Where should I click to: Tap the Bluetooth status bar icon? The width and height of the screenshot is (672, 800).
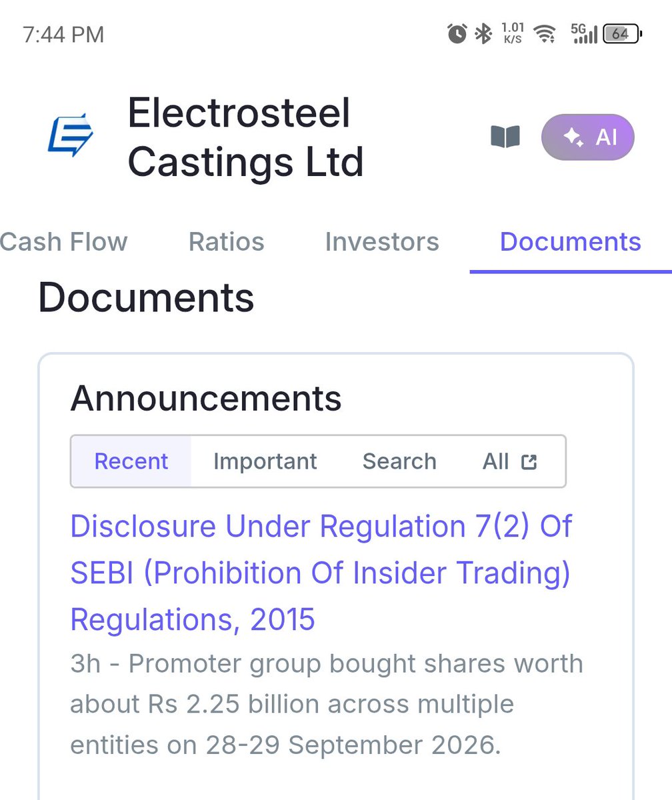click(483, 33)
